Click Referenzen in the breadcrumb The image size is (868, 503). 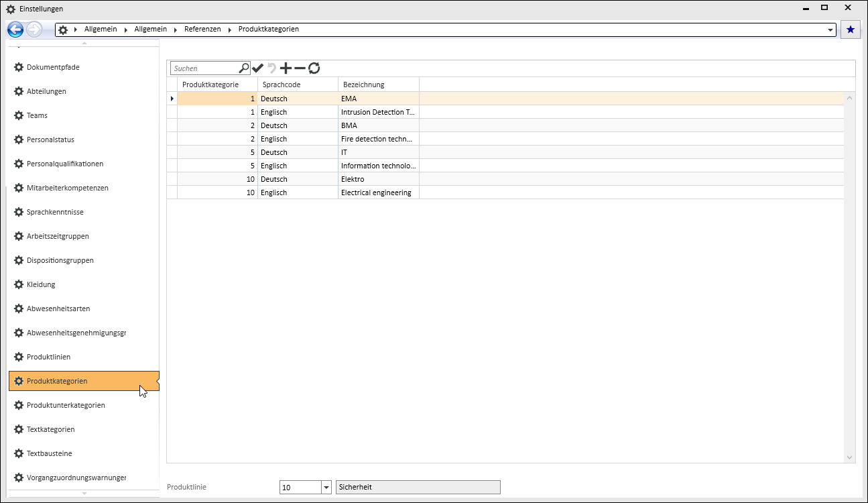click(x=202, y=30)
